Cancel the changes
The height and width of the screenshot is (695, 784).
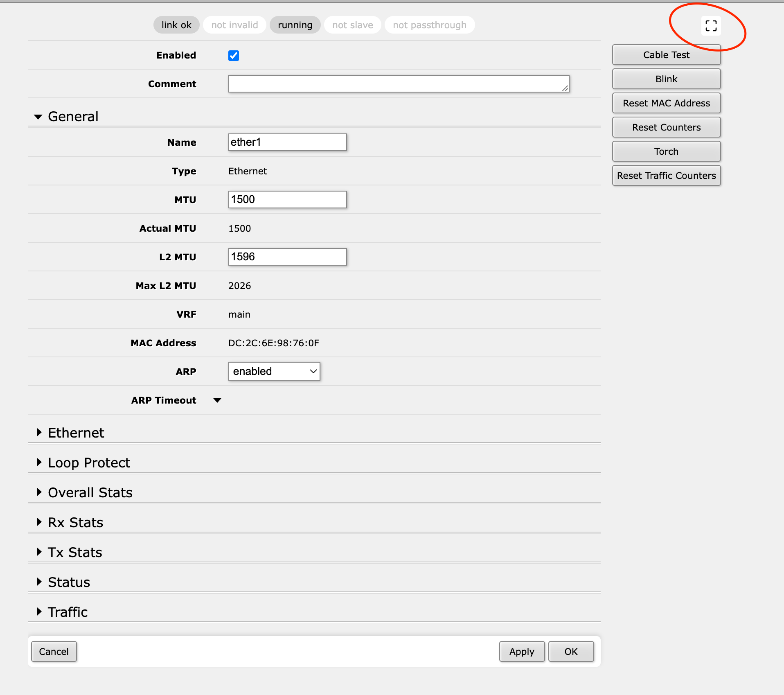click(54, 651)
